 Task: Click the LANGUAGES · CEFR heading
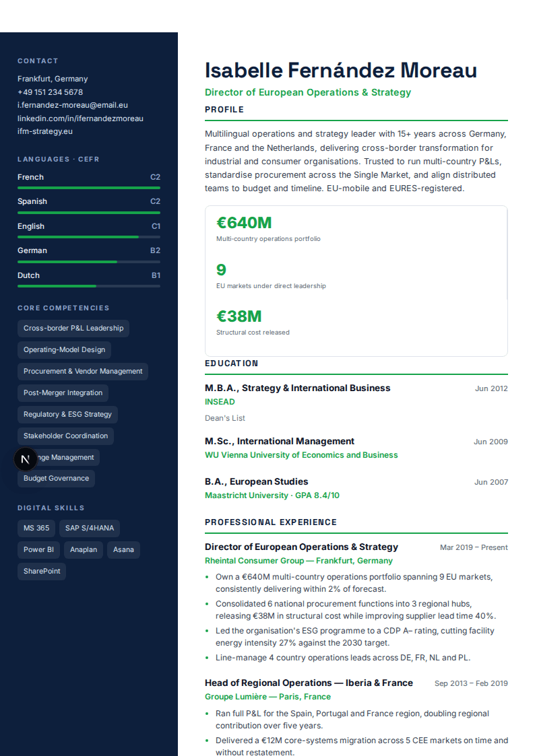[x=59, y=159]
